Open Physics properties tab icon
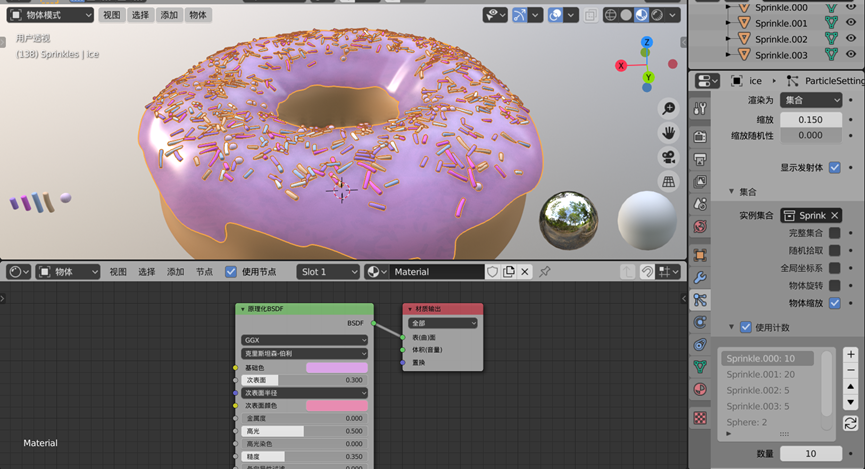Image resolution: width=865 pixels, height=469 pixels. click(700, 322)
